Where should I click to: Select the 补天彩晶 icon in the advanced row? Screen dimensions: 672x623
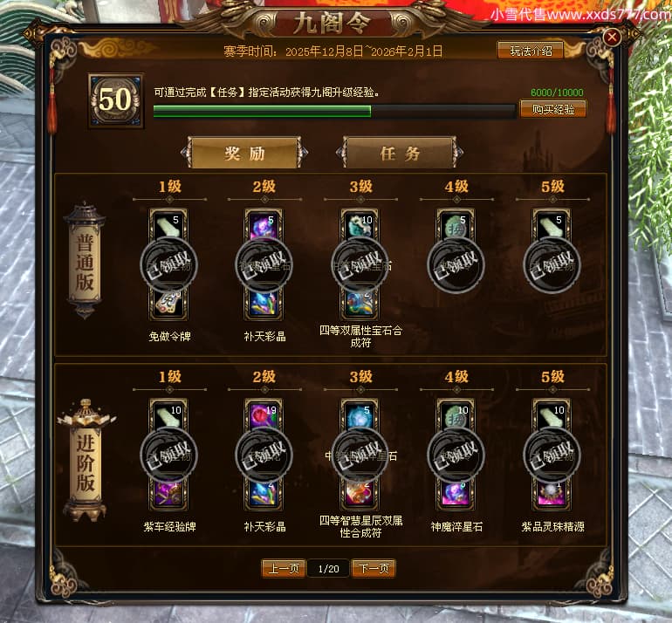[x=264, y=496]
